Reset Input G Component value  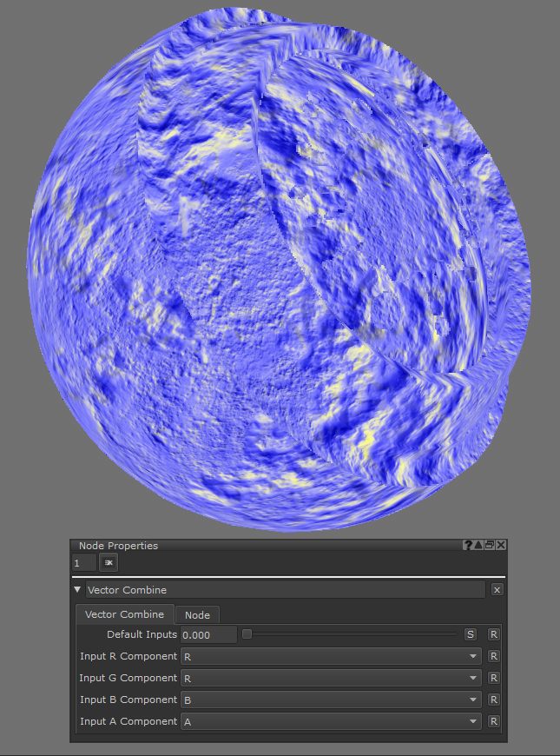[x=494, y=678]
